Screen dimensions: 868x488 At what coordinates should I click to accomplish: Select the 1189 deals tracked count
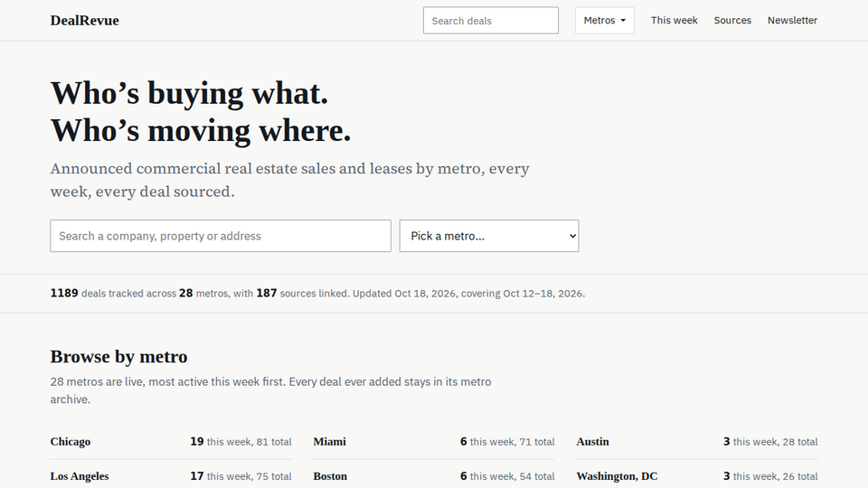click(64, 293)
